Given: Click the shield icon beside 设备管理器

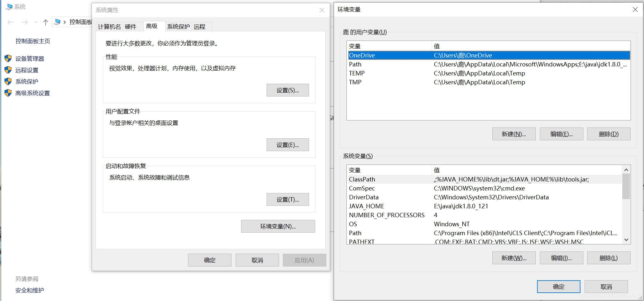Looking at the screenshot, I should pyautogui.click(x=8, y=58).
